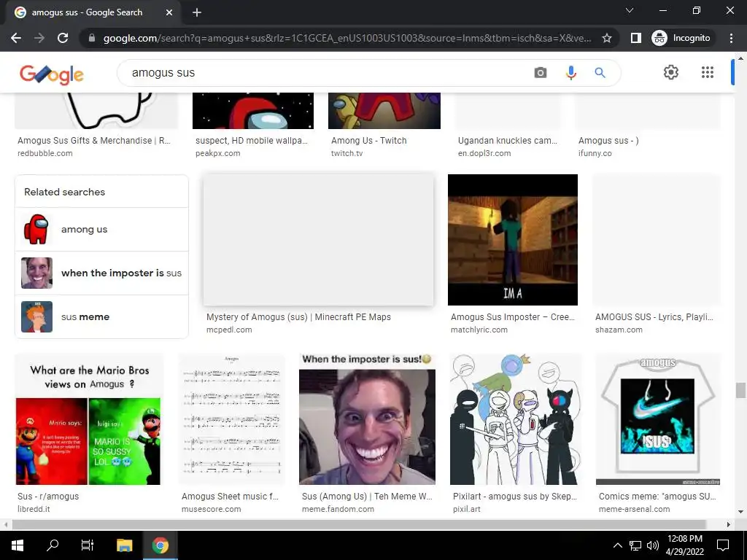Open the Minecraft 'IM A' imposter image
The height and width of the screenshot is (560, 747).
pos(513,239)
